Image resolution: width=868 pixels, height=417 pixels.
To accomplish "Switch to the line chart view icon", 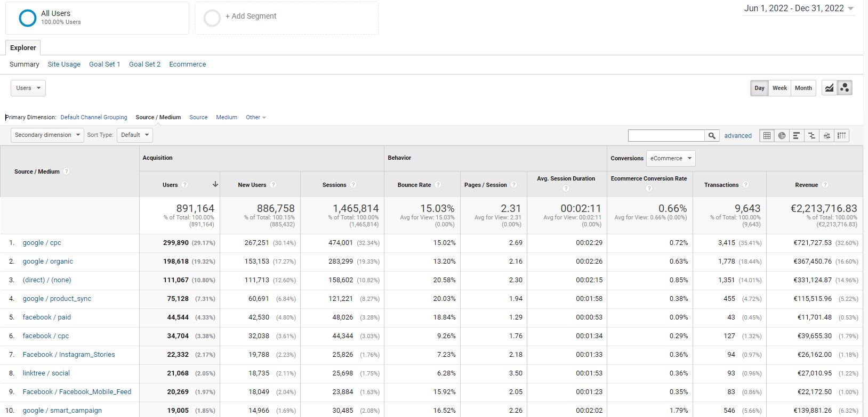I will point(829,88).
